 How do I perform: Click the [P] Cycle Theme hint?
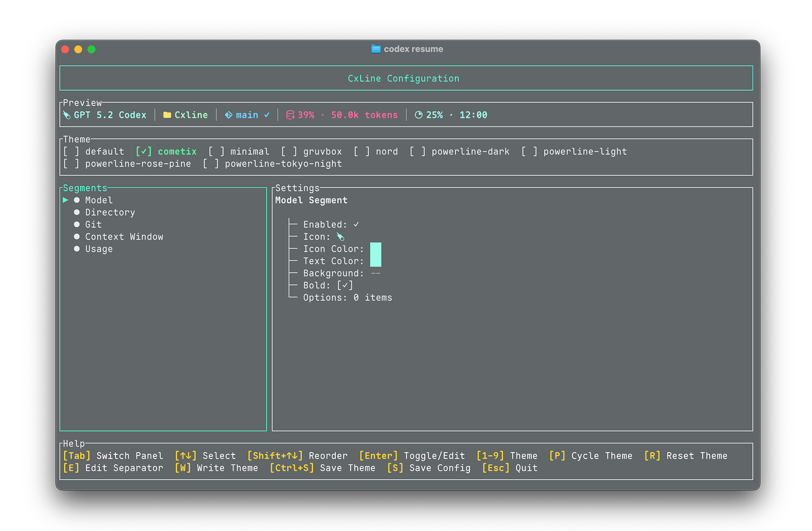pyautogui.click(x=591, y=456)
